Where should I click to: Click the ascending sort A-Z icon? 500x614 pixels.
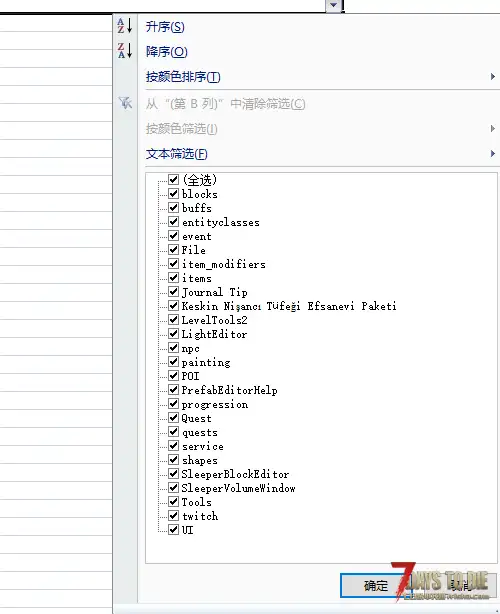pyautogui.click(x=125, y=26)
